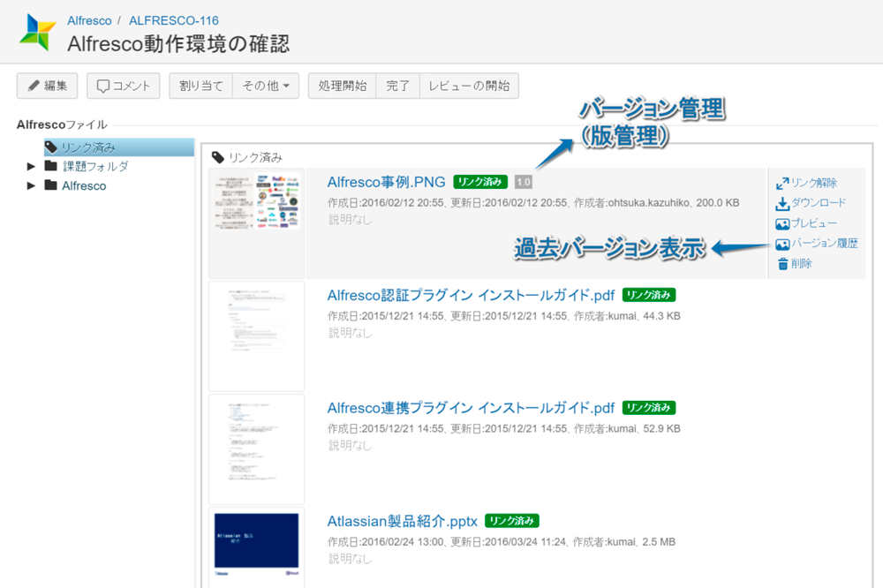Expand the Alfresco folder tree node

click(x=31, y=185)
